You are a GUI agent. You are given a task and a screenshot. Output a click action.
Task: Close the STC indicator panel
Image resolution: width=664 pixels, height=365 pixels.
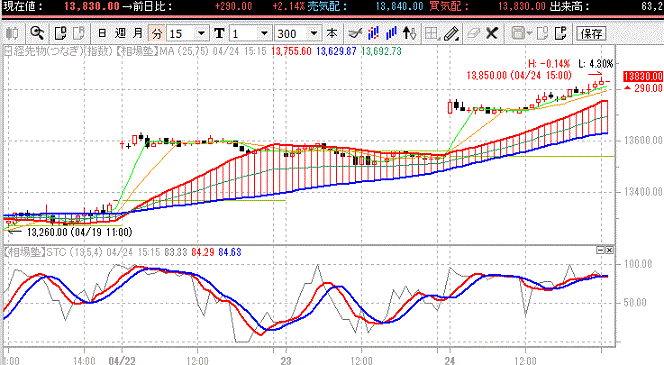609,250
